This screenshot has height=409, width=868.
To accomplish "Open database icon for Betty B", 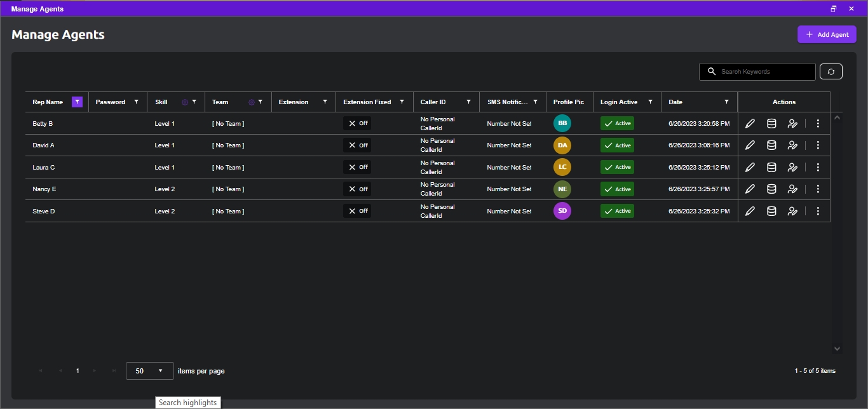I will (x=771, y=124).
